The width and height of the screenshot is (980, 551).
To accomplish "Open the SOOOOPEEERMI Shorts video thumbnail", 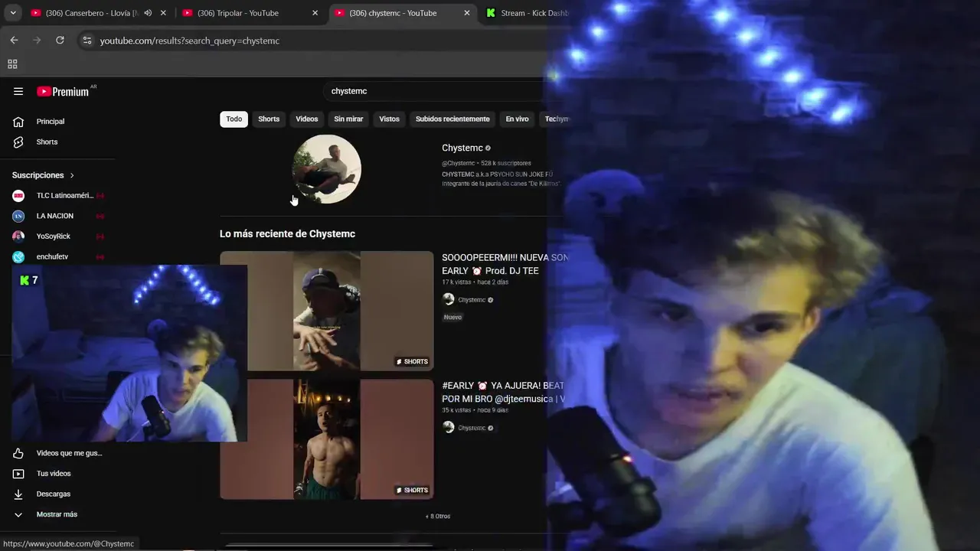I will pos(327,311).
